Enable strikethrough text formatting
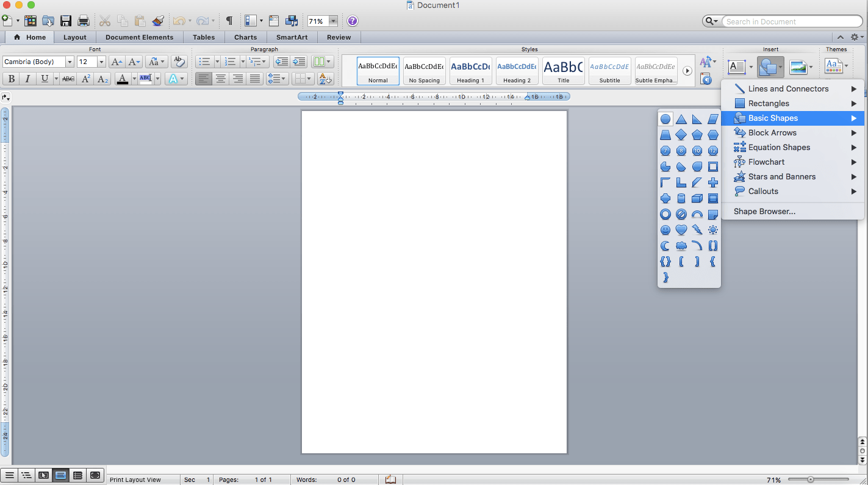Screen dimensions: 868x485 point(68,79)
